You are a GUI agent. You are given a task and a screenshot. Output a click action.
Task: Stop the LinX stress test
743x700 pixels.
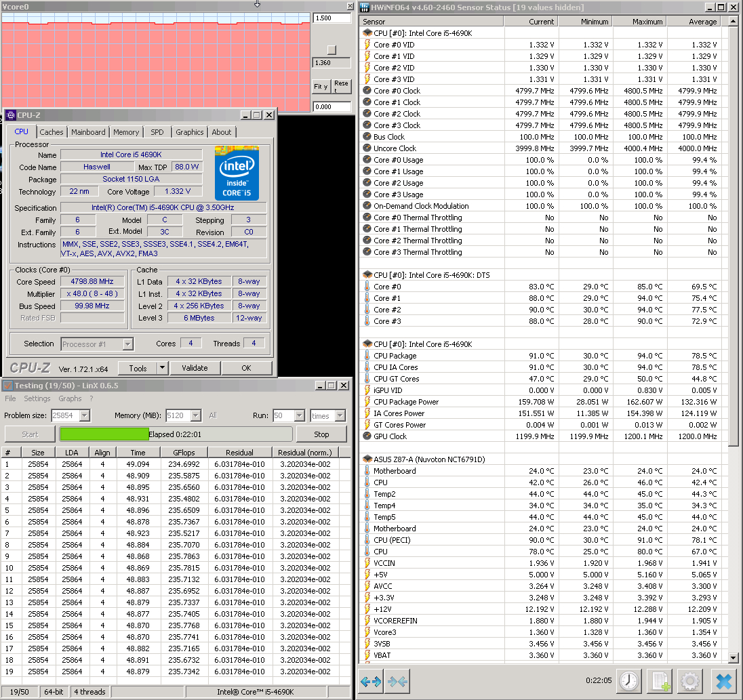coord(321,434)
